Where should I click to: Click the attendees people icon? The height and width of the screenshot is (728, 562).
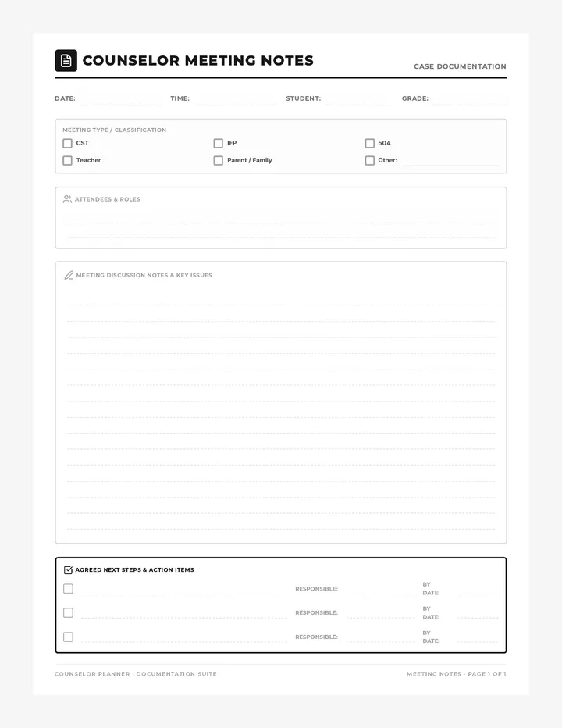pyautogui.click(x=67, y=199)
